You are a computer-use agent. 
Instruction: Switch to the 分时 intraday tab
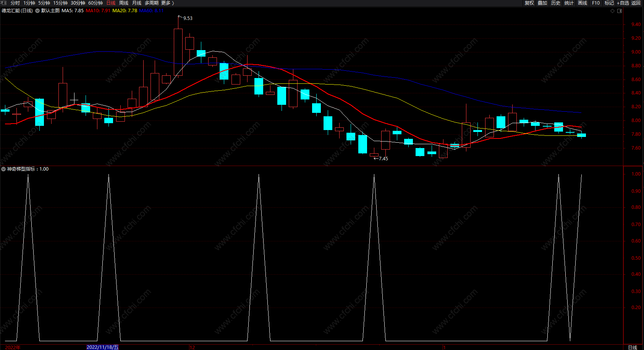pos(15,3)
